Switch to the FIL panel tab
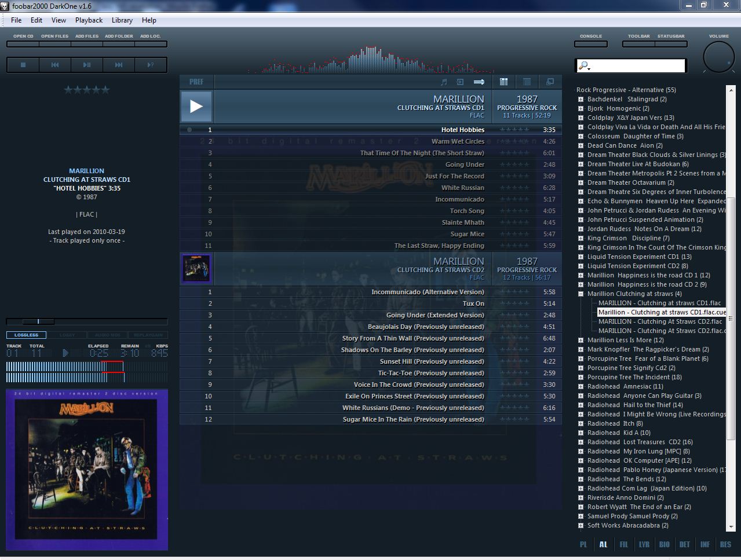Viewport: 741px width, 560px height. pyautogui.click(x=623, y=544)
